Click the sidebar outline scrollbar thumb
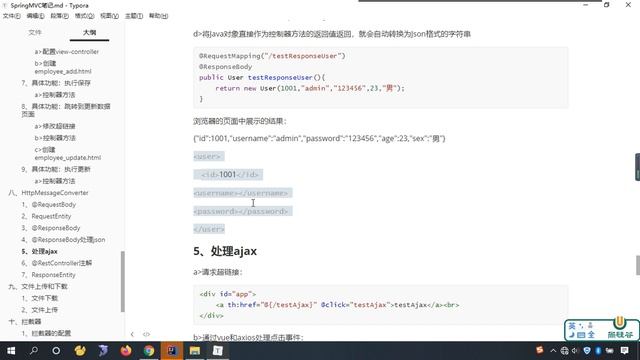 [122, 282]
